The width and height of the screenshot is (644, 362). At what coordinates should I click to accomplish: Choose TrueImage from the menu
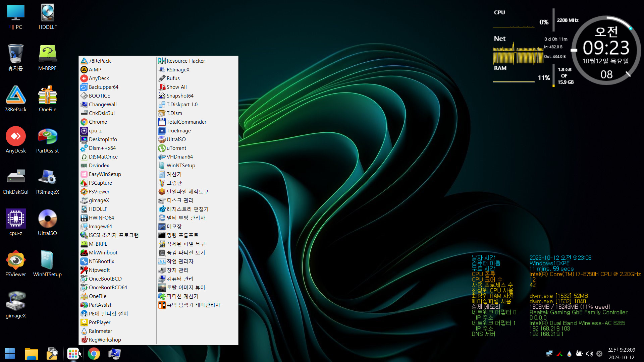point(197,130)
